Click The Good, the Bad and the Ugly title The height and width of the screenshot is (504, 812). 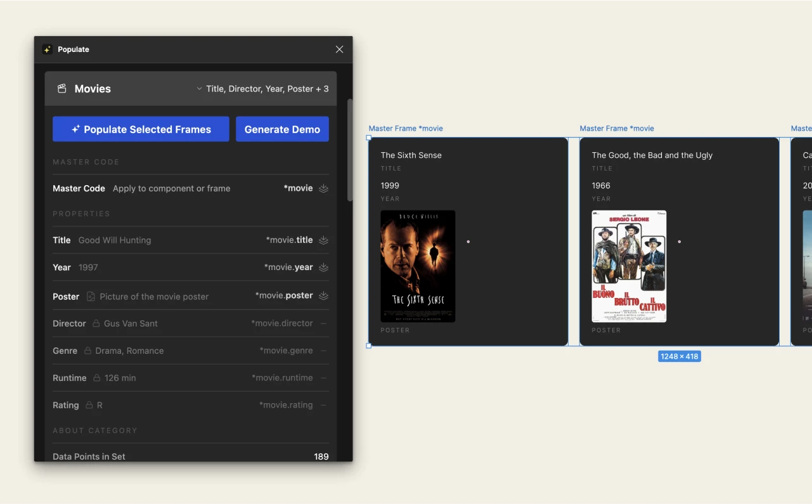coord(652,155)
